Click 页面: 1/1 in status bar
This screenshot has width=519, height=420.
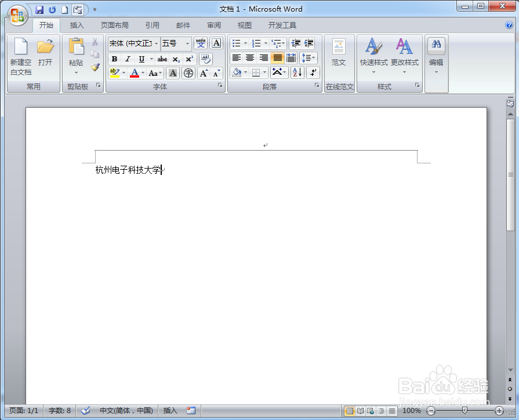24,411
